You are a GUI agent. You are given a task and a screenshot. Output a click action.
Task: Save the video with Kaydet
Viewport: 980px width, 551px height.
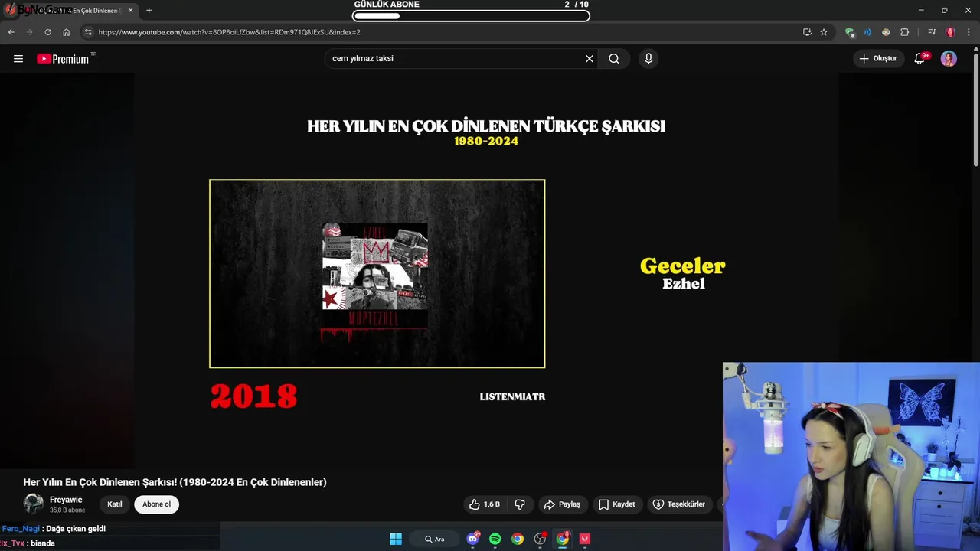[x=617, y=504]
